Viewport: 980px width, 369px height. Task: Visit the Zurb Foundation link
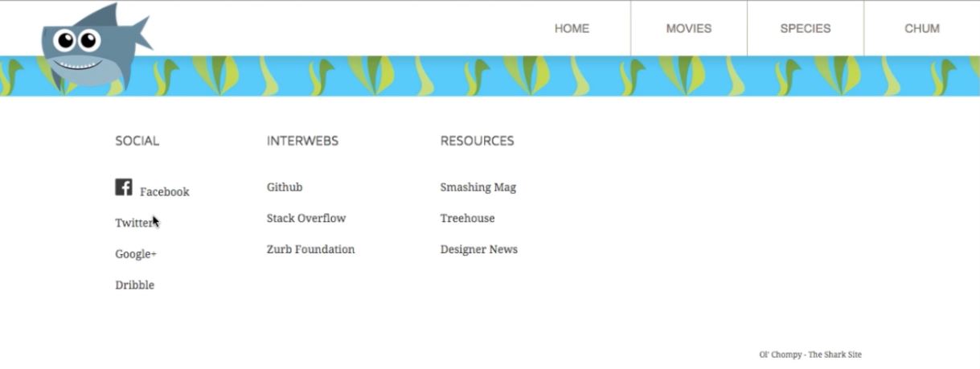pos(310,249)
